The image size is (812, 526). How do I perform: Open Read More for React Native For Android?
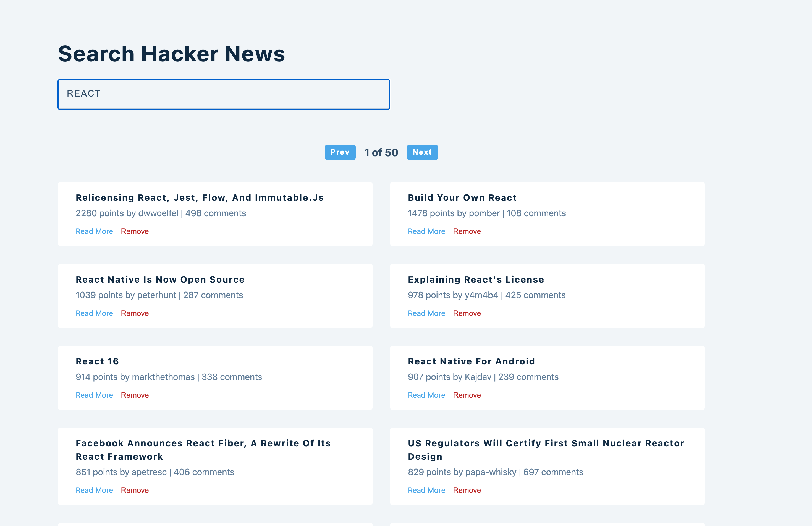point(426,395)
